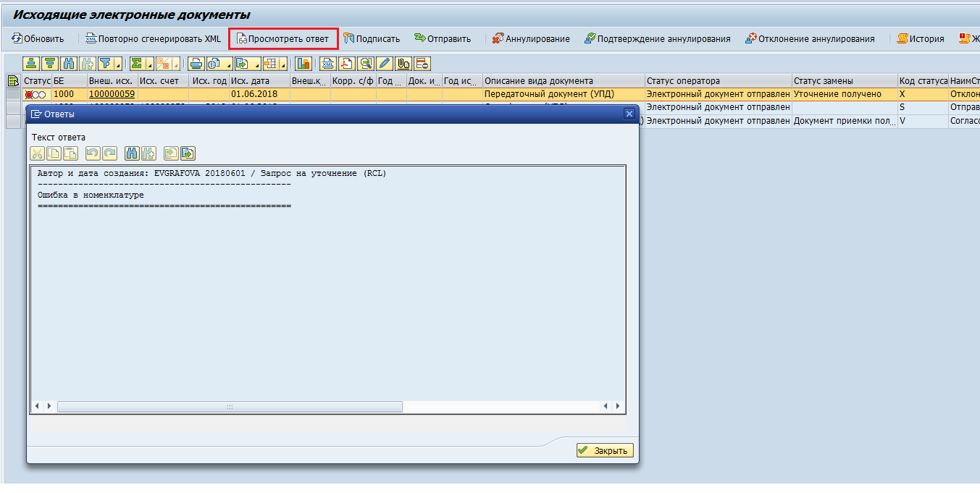This screenshot has height=493, width=980.
Task: Select the first row using its row selector
Action: tap(13, 94)
